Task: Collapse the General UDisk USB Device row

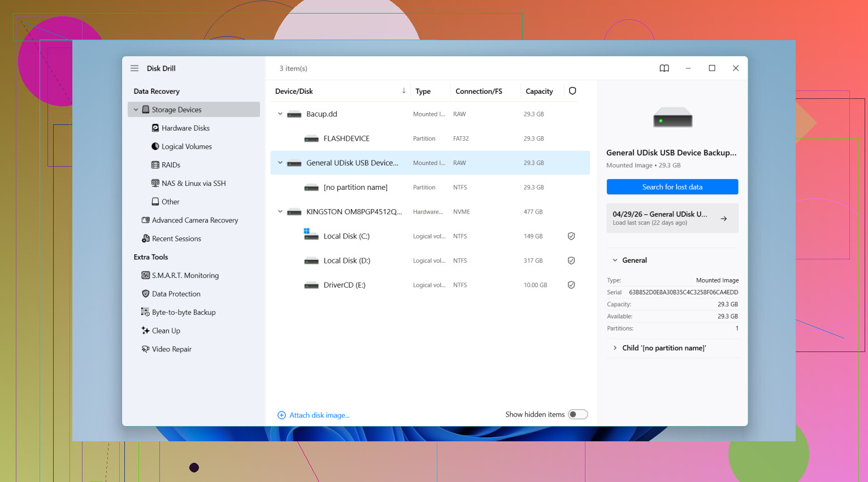Action: [x=280, y=163]
